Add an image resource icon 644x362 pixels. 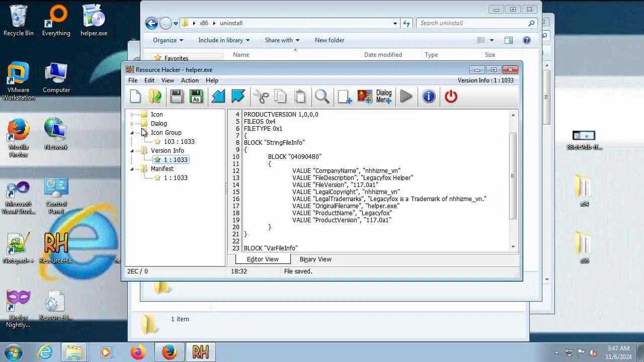click(x=365, y=96)
